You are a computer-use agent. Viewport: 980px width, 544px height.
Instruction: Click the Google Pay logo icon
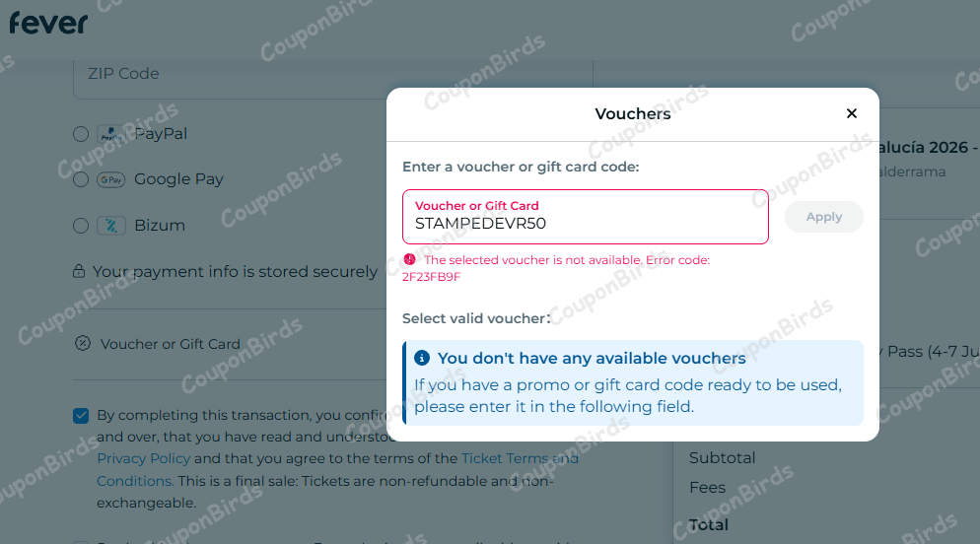tap(111, 179)
